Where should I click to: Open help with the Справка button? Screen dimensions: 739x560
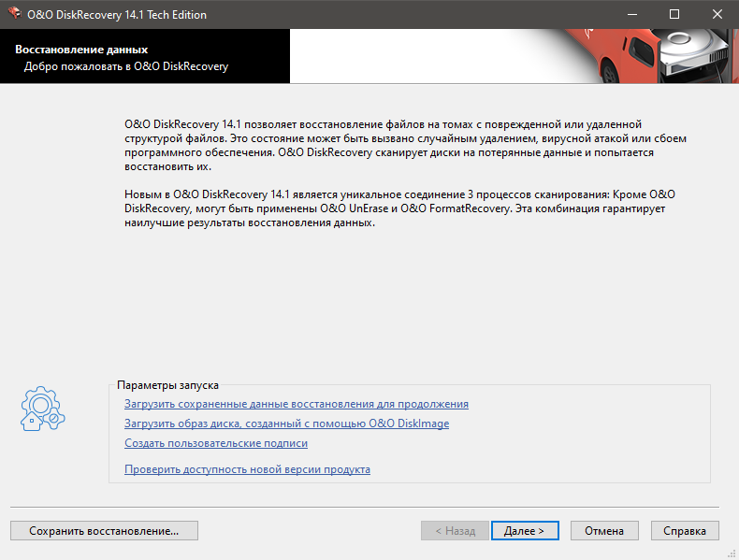pyautogui.click(x=685, y=531)
